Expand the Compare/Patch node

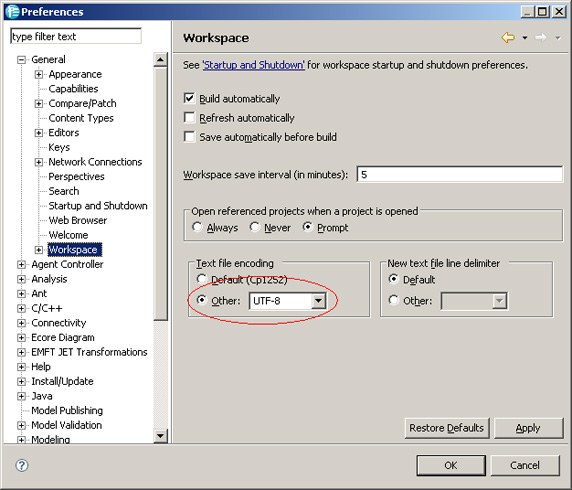click(39, 104)
